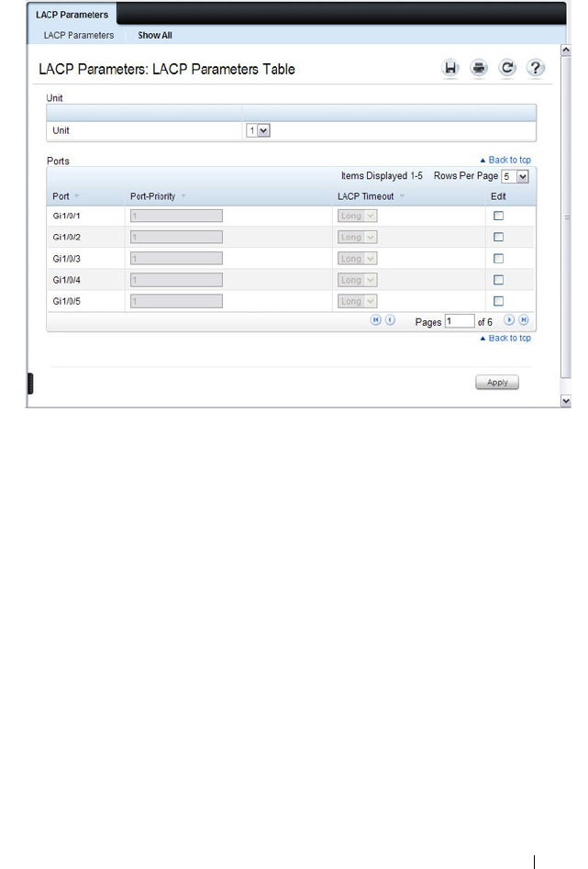Go to last page pagination icon
The width and height of the screenshot is (588, 869).
coord(523,319)
